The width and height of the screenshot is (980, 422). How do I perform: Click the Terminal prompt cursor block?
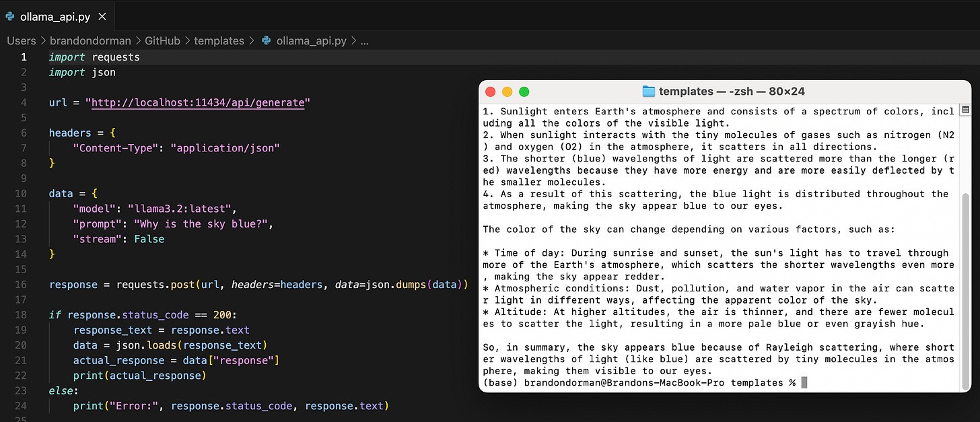coord(804,383)
